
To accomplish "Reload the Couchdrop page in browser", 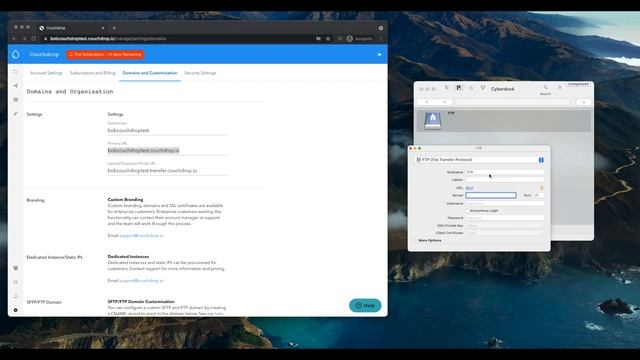I will click(34, 39).
